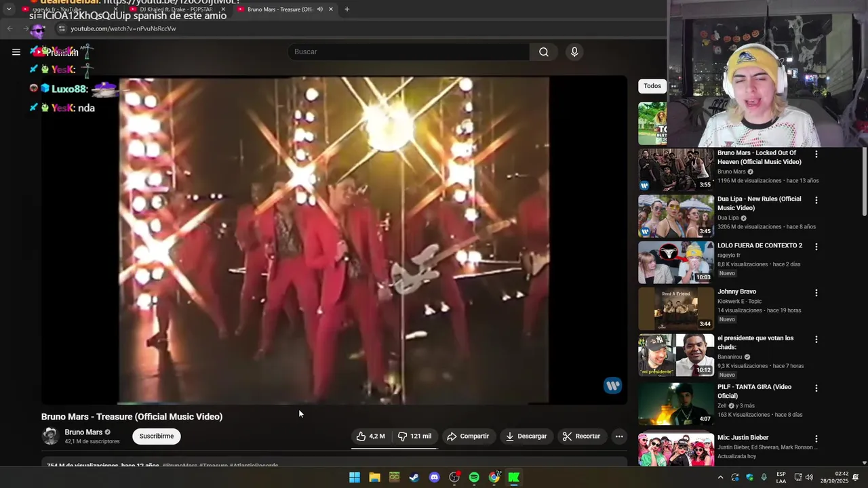Open the LOLO FUERA DE CONTEXTO 2 title
This screenshot has width=868, height=488.
click(x=759, y=246)
